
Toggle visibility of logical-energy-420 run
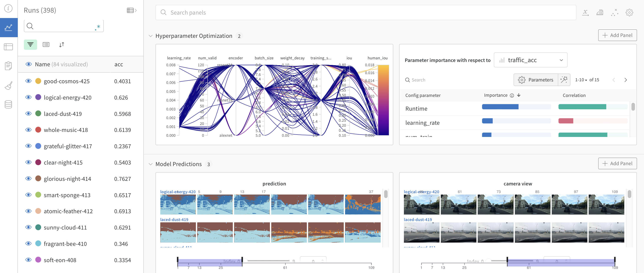coord(28,97)
